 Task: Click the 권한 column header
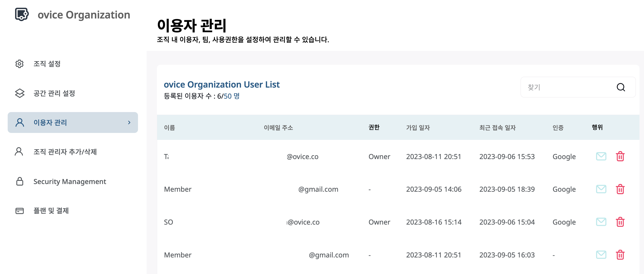374,127
